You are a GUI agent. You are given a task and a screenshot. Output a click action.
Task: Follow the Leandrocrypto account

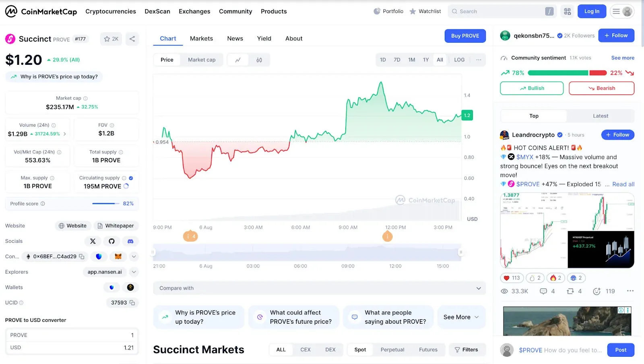[617, 134]
